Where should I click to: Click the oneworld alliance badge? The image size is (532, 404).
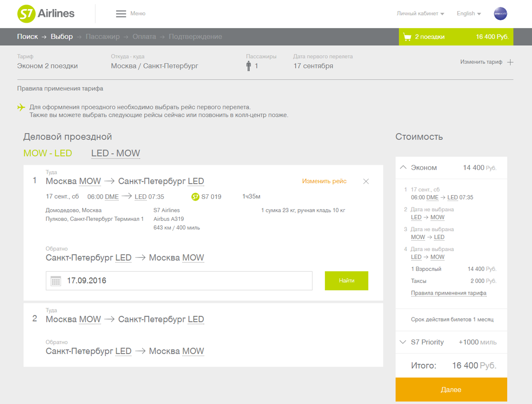pos(501,14)
